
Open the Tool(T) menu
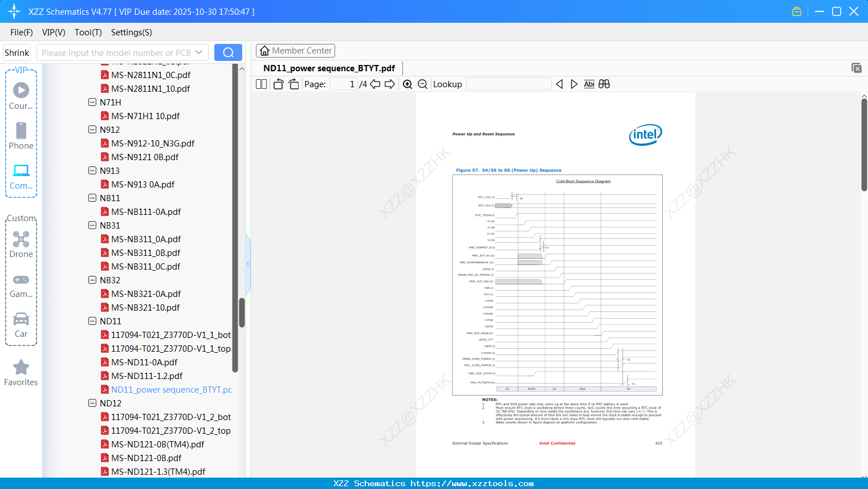88,32
